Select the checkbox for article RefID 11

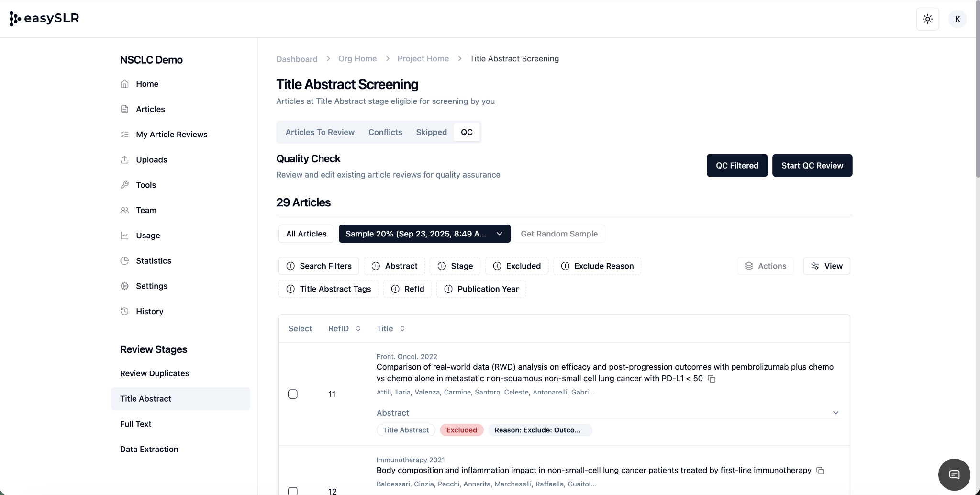pos(293,394)
